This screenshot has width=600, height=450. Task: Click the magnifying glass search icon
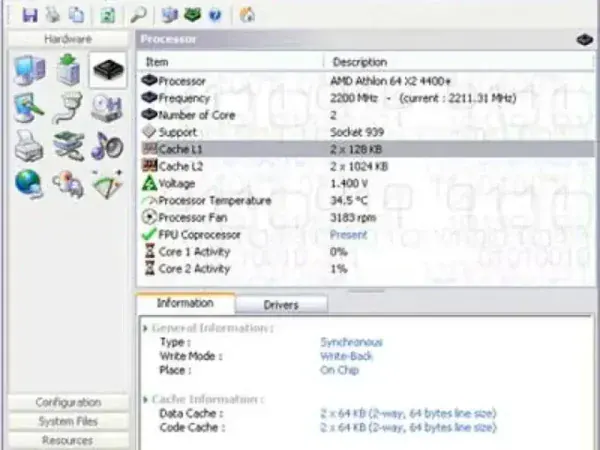pyautogui.click(x=138, y=15)
